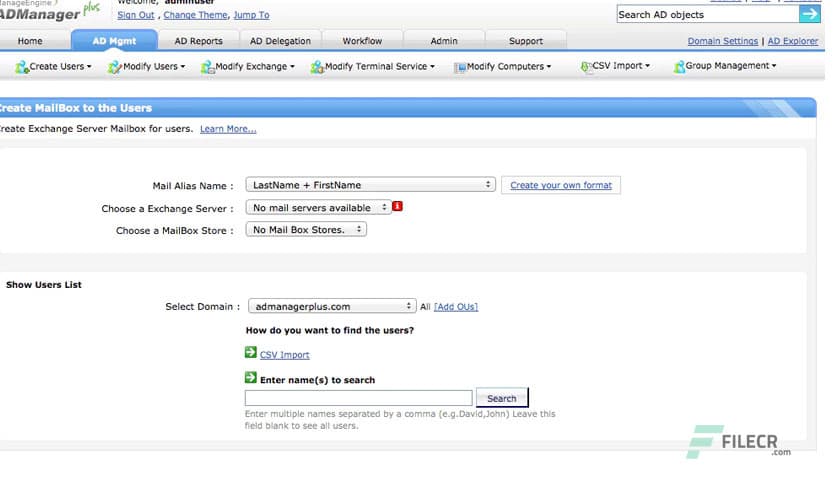Click the blue arrow search AD objects button
The height and width of the screenshot is (484, 836).
coord(809,14)
